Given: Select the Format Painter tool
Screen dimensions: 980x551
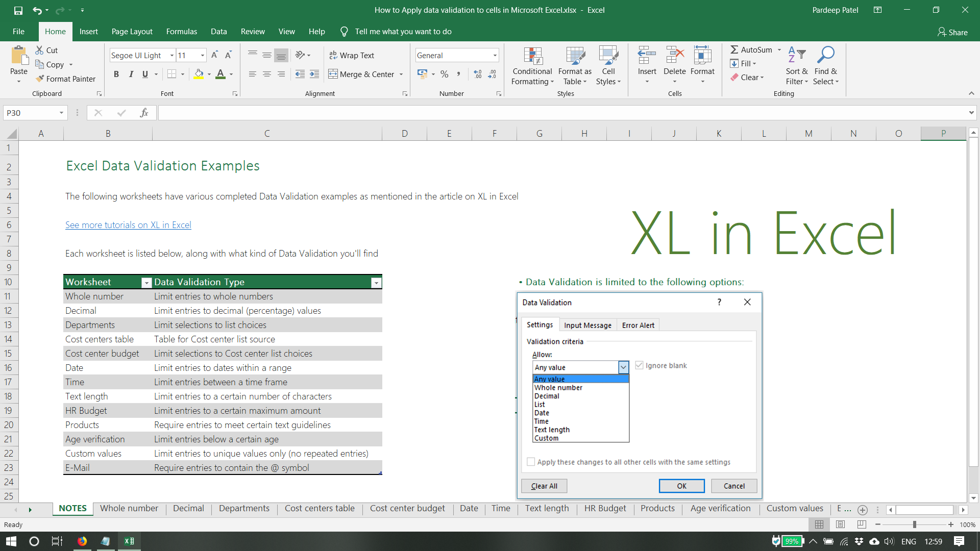Looking at the screenshot, I should [x=65, y=79].
